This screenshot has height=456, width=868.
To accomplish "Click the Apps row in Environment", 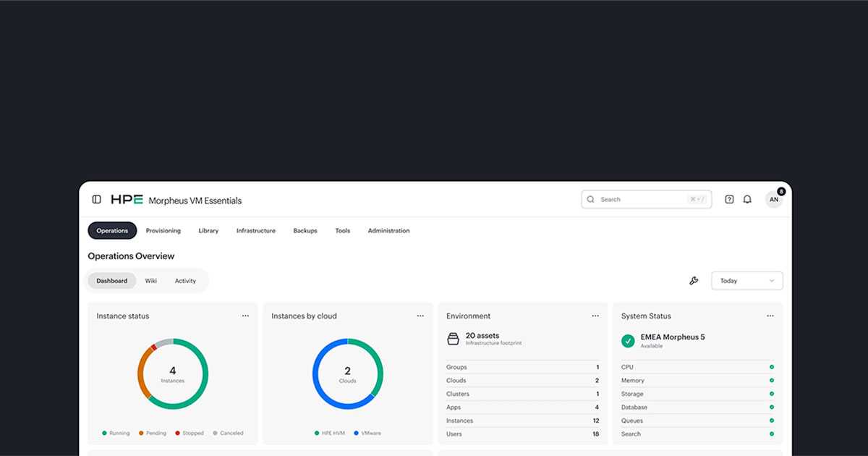I will [522, 408].
